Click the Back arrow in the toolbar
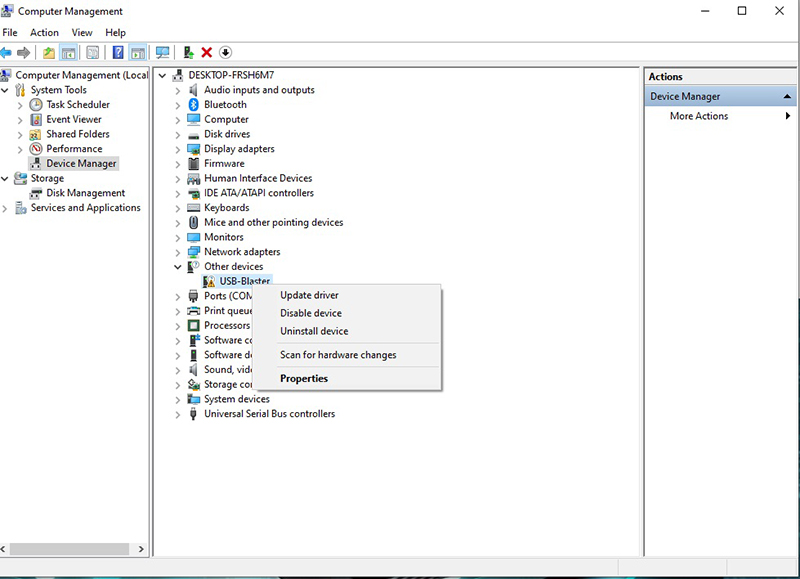Viewport: 800px width, 579px height. click(7, 52)
